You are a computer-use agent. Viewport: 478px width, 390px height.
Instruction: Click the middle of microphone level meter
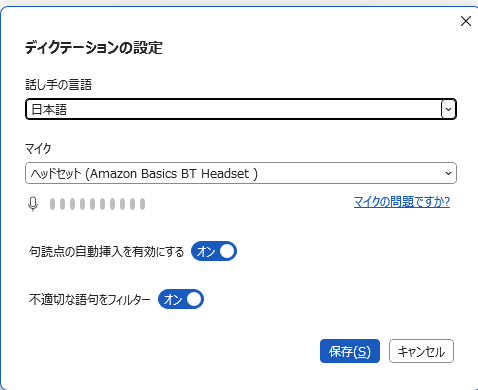(97, 204)
